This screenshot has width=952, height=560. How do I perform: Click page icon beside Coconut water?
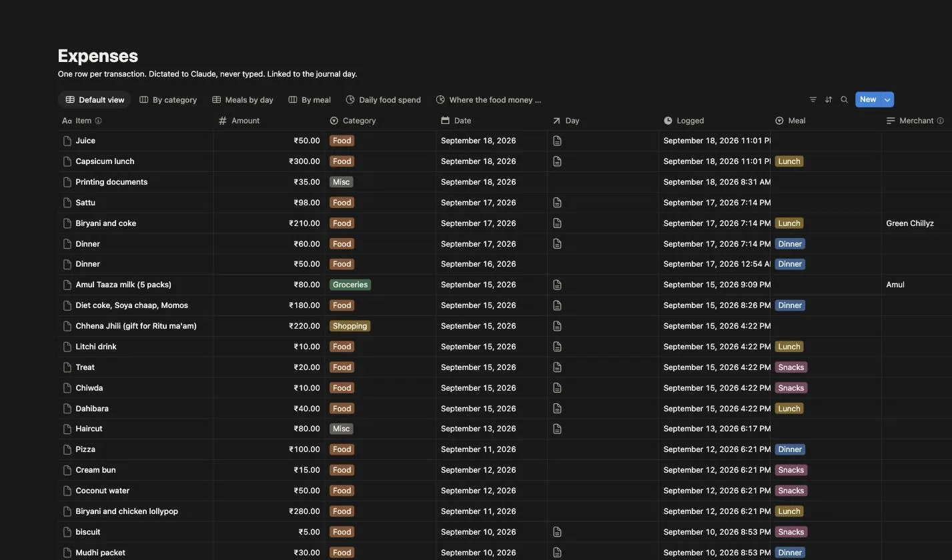[67, 491]
